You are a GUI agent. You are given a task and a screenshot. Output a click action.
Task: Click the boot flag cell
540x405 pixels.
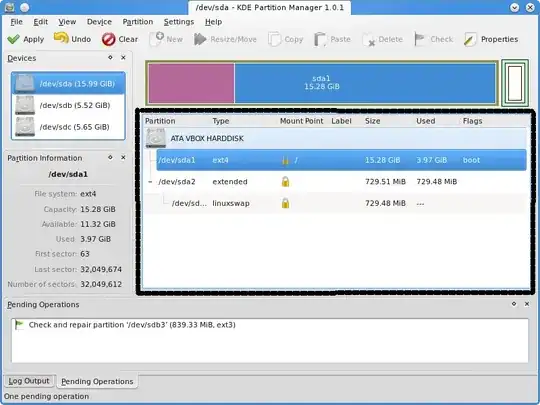coord(471,160)
